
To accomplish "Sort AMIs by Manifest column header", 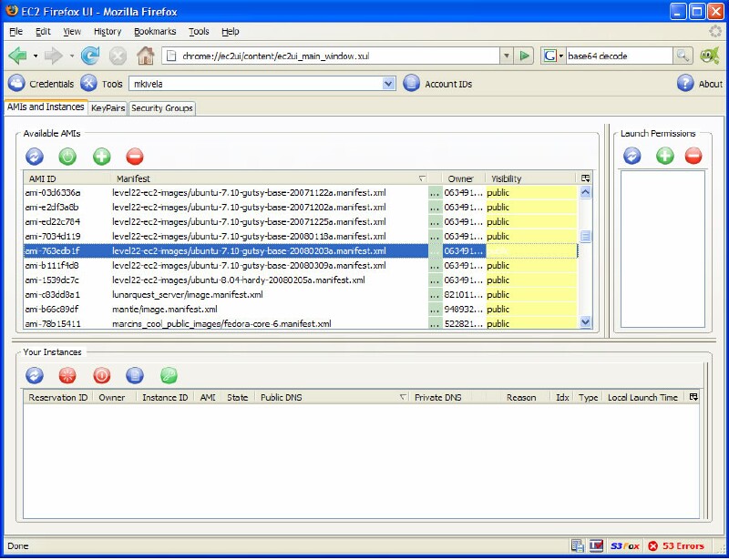I will (x=270, y=178).
